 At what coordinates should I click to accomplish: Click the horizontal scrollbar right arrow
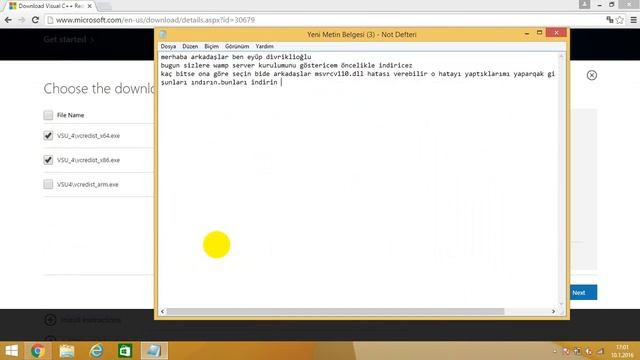point(553,311)
